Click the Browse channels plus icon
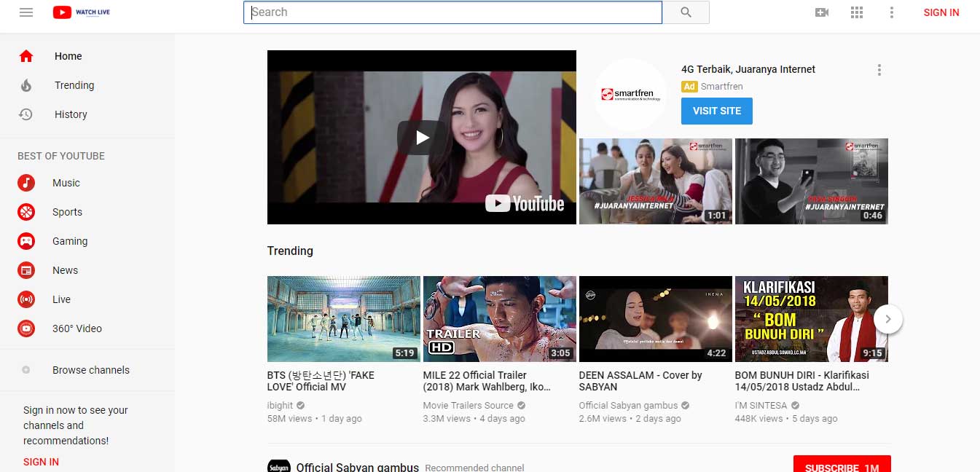This screenshot has width=980, height=472. pos(26,370)
